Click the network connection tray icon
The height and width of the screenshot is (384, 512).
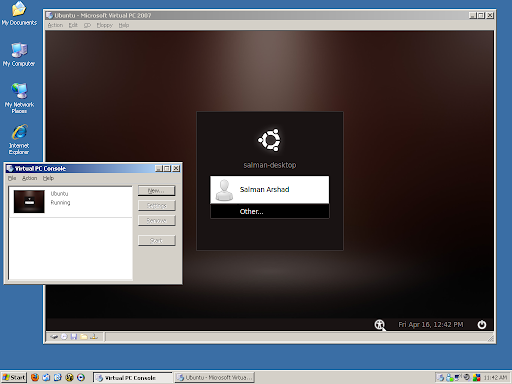458,377
